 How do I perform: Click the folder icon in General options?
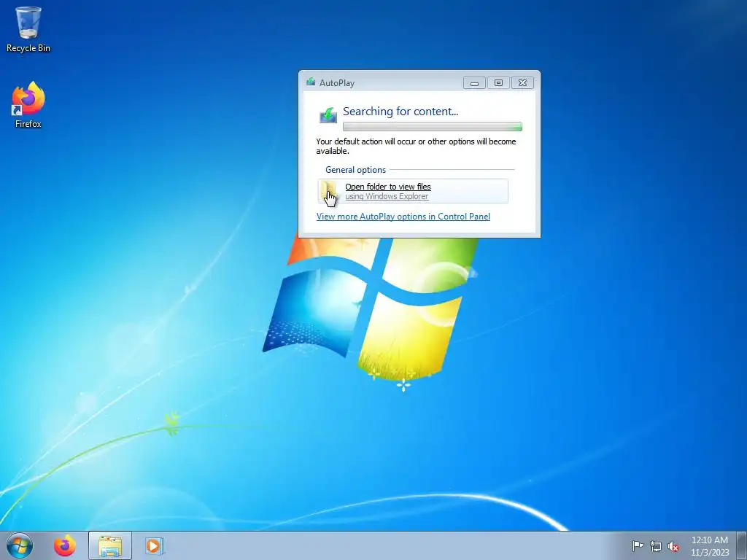[329, 191]
